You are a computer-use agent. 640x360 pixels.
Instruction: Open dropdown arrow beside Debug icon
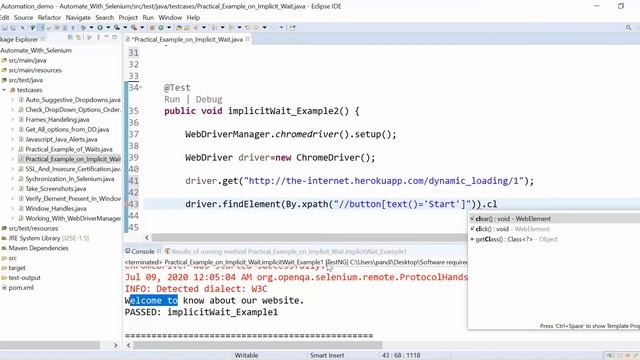(x=91, y=28)
